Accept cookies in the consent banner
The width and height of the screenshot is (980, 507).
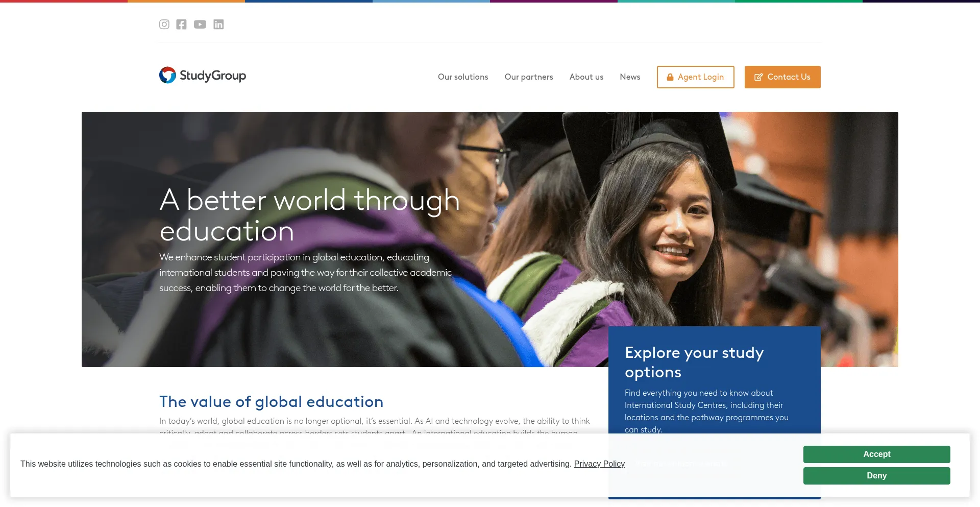point(876,454)
